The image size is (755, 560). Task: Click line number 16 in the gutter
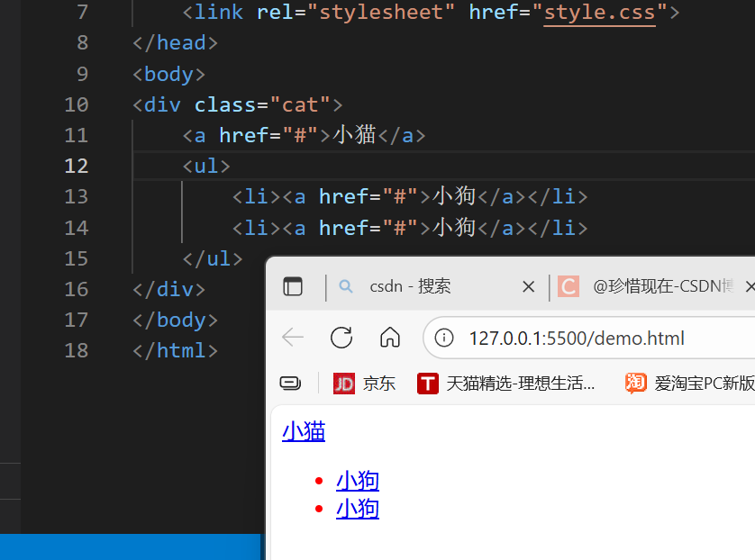77,289
